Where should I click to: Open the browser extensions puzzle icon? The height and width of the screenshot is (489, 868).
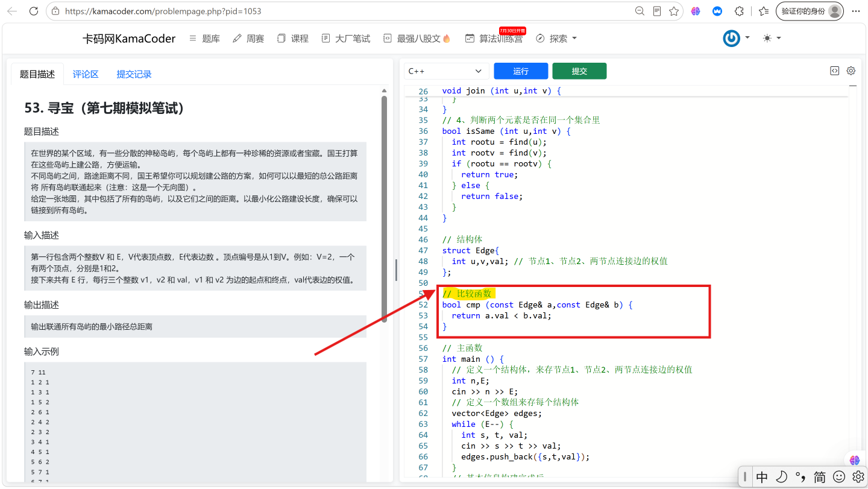point(739,11)
